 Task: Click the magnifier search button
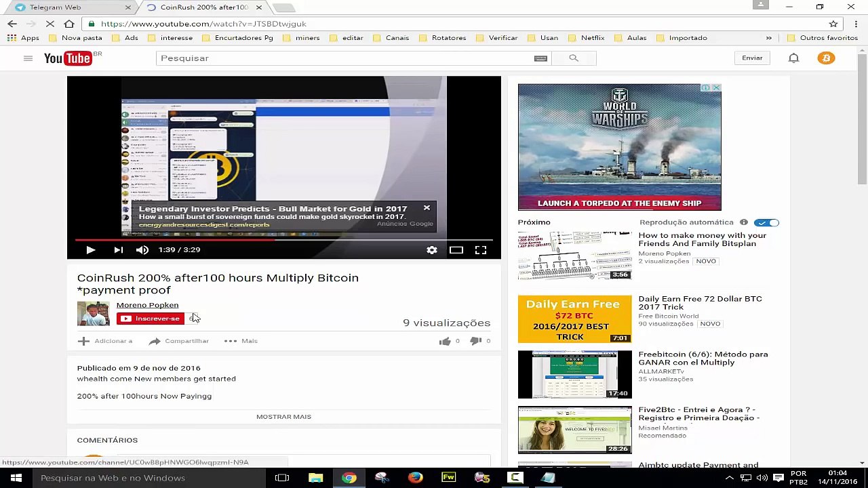point(574,58)
